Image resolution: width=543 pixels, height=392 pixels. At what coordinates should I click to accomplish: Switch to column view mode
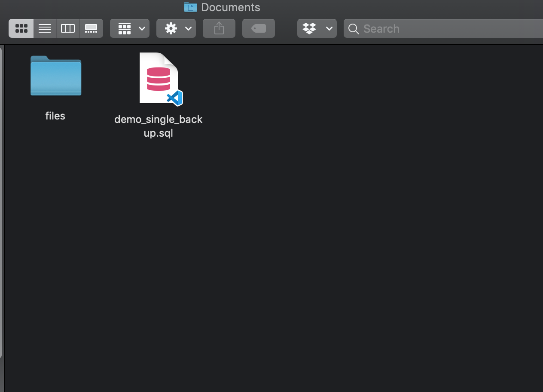tap(67, 28)
